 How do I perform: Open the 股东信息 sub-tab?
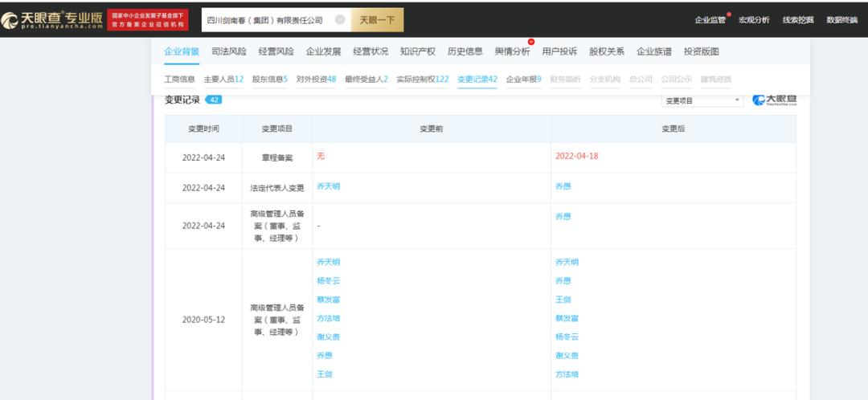(x=270, y=79)
